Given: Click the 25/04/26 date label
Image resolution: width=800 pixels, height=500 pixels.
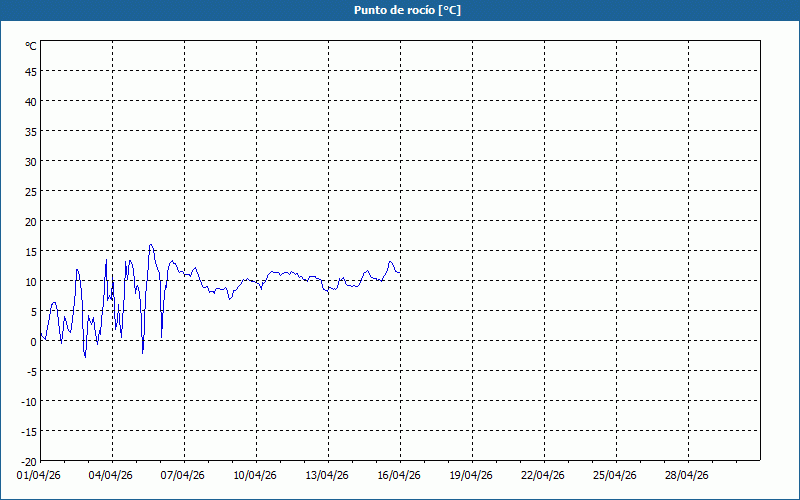Looking at the screenshot, I should pos(615,476).
